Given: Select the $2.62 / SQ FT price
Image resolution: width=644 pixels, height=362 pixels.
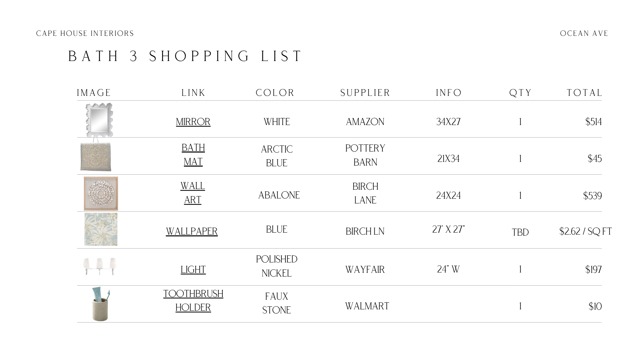Looking at the screenshot, I should coord(586,231).
